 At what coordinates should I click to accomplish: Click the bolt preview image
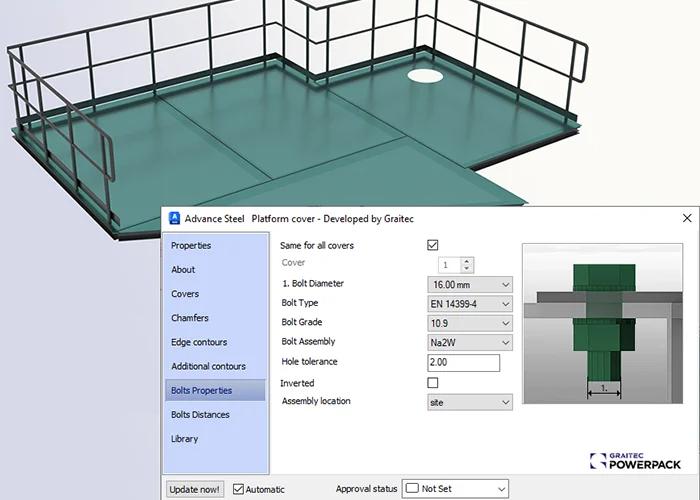602,323
